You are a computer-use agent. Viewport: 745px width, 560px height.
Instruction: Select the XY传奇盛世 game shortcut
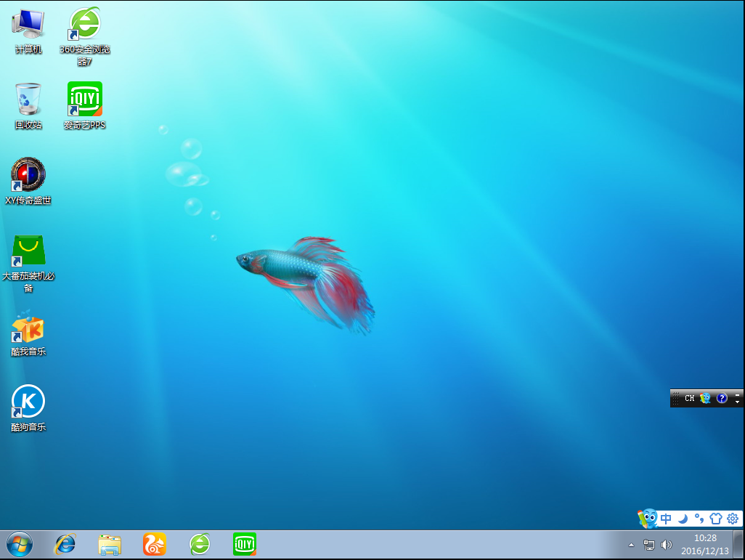point(28,181)
